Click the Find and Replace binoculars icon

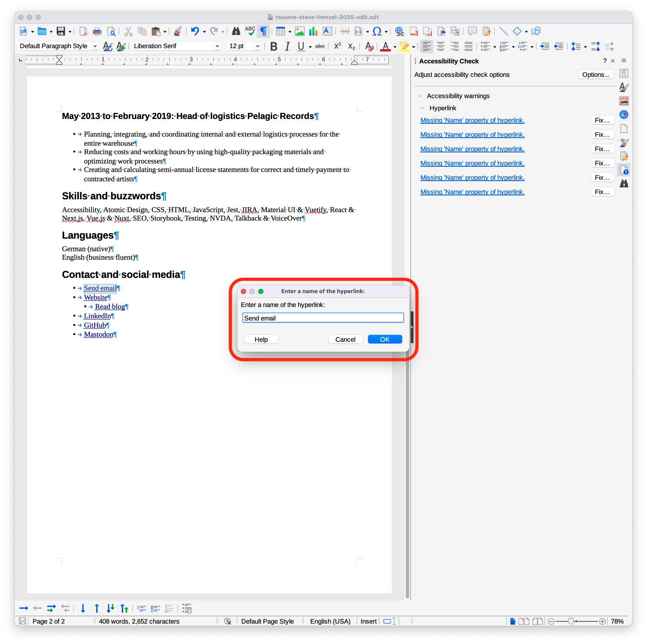point(236,31)
